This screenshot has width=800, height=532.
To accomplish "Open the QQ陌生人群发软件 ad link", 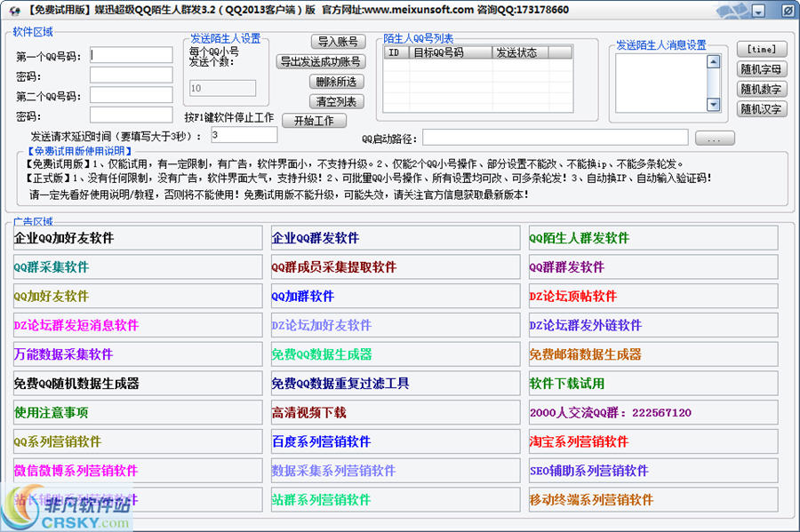I will coord(653,238).
